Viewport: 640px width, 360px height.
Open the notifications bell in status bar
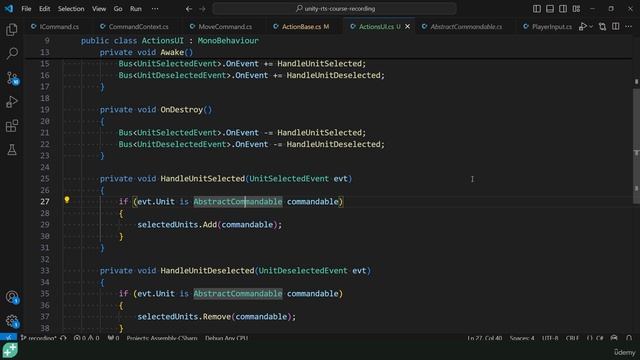coord(629,338)
